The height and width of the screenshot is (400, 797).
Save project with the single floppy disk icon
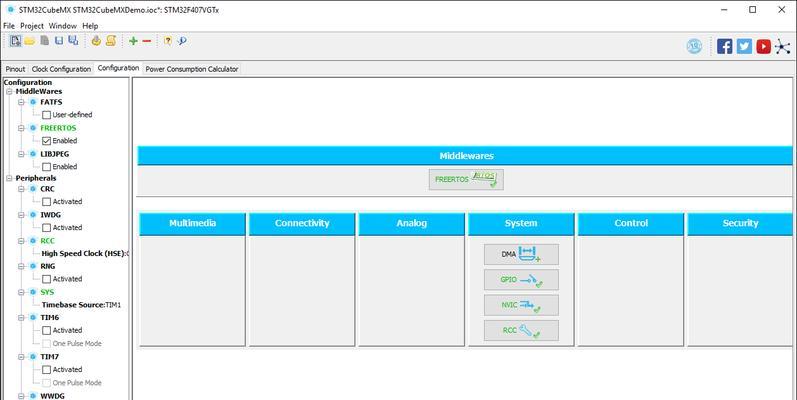[x=59, y=41]
